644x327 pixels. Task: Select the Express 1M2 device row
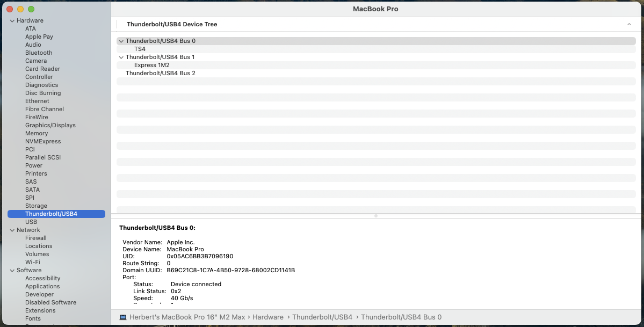pyautogui.click(x=376, y=65)
